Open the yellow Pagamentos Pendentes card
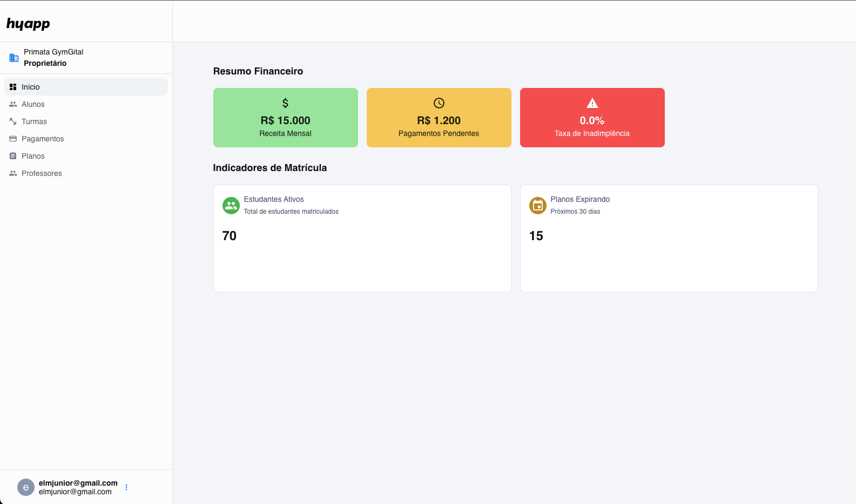This screenshot has height=504, width=856. click(439, 118)
